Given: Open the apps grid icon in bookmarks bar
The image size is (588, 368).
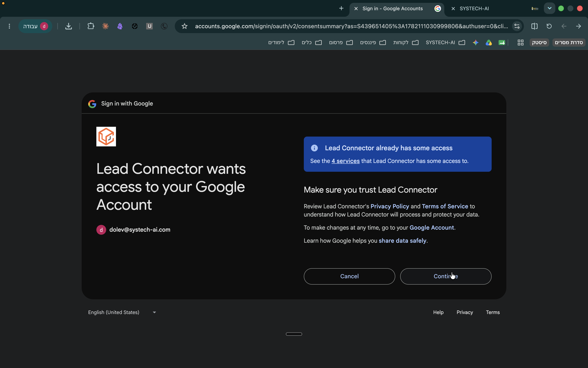Looking at the screenshot, I should click(x=520, y=43).
